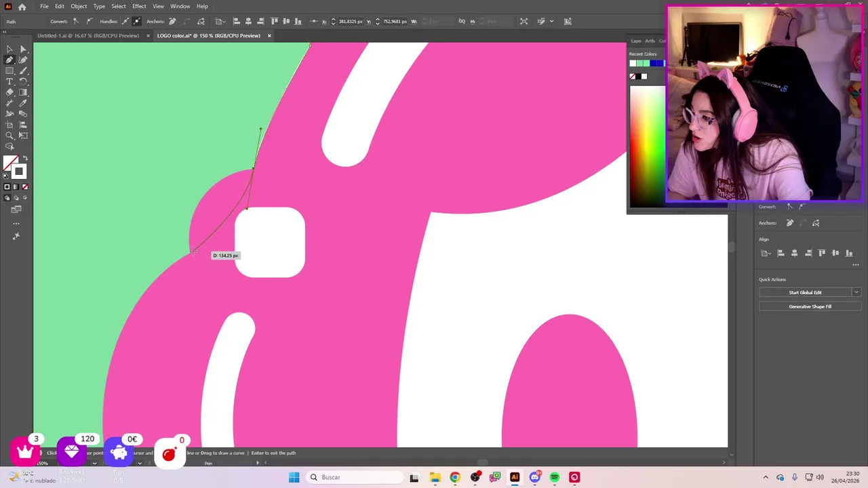
Task: Select the Selection tool
Action: [9, 49]
